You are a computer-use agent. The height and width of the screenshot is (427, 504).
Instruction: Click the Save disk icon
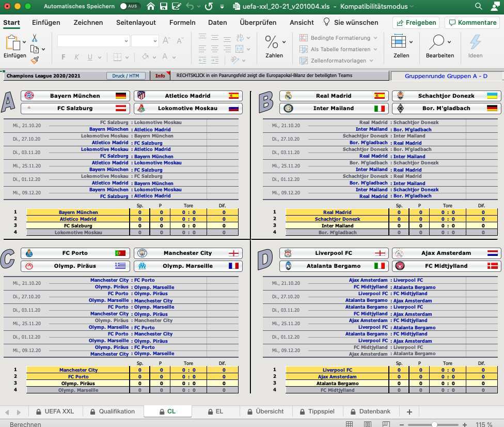(x=164, y=7)
